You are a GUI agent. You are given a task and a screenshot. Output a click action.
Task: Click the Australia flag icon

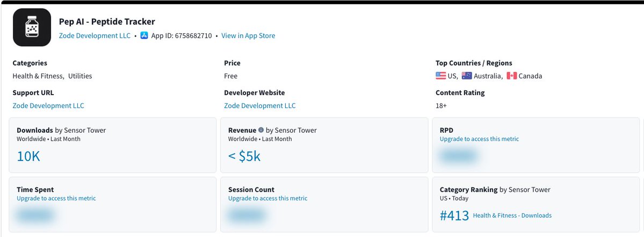coord(467,76)
